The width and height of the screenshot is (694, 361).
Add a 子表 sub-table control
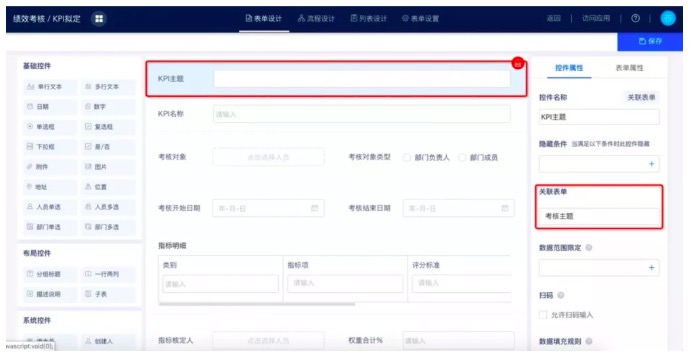click(108, 294)
